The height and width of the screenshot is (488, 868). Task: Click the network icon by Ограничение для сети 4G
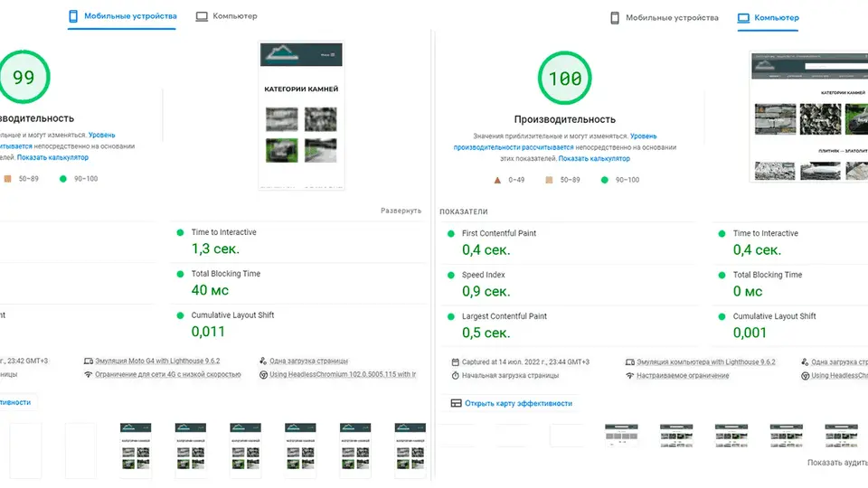pos(88,374)
